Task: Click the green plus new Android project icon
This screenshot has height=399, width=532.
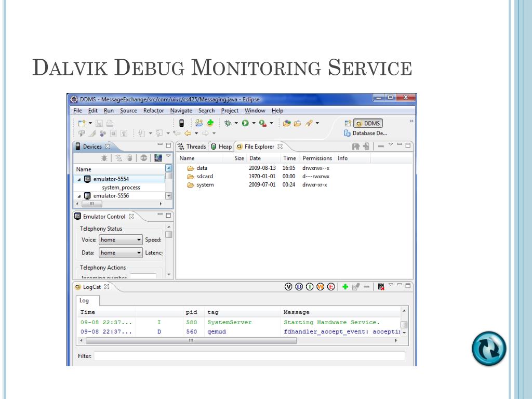Action: point(210,123)
